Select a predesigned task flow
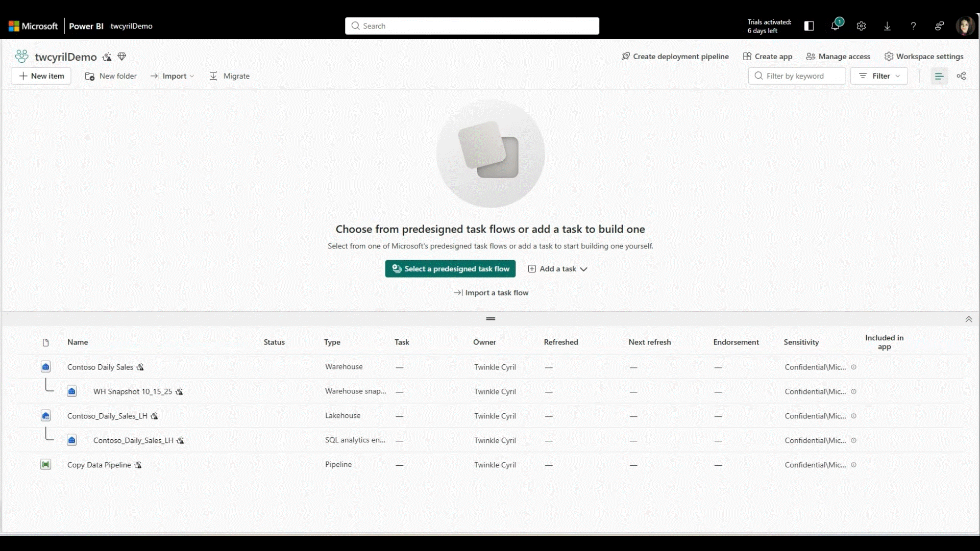Image resolution: width=980 pixels, height=551 pixels. (x=450, y=269)
